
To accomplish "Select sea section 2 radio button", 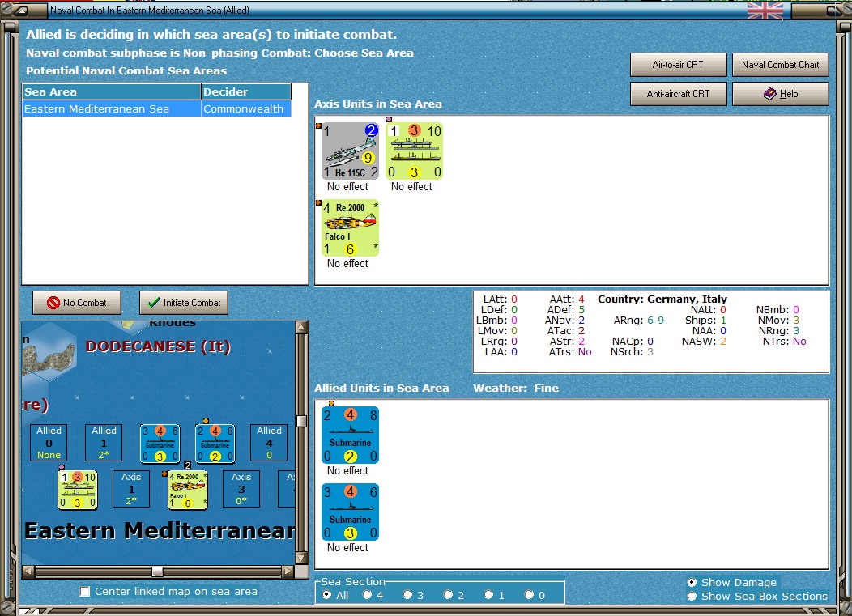I will click(x=449, y=595).
